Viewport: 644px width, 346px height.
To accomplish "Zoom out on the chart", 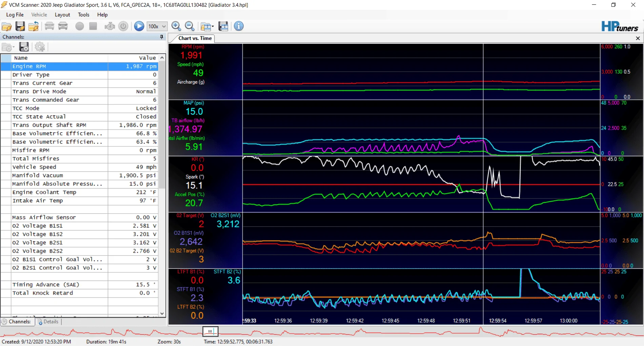I will 190,26.
